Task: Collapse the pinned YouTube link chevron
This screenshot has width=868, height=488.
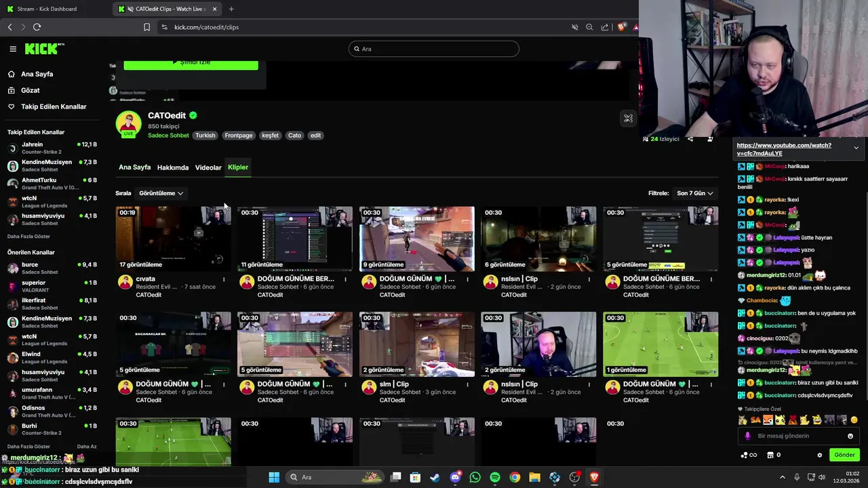Action: (x=856, y=148)
